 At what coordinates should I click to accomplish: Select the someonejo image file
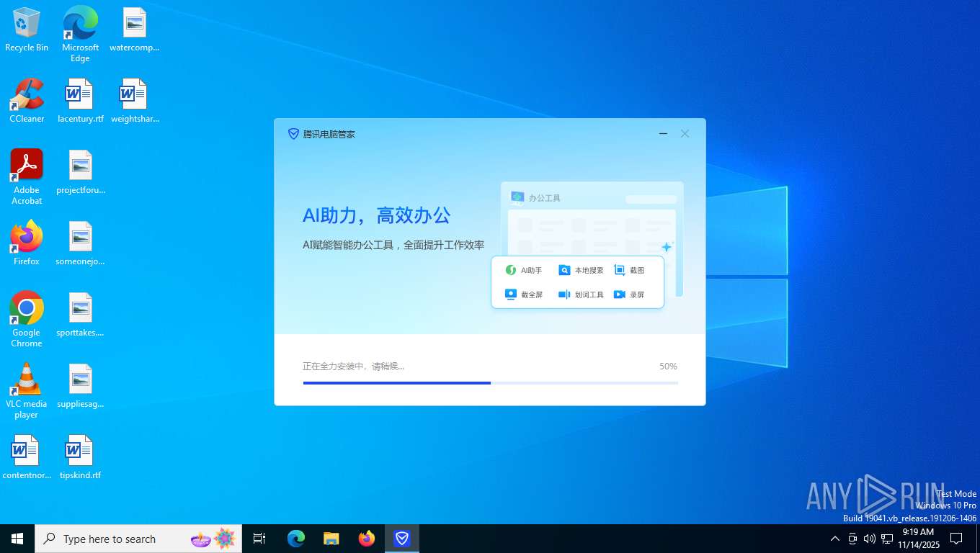pyautogui.click(x=80, y=243)
